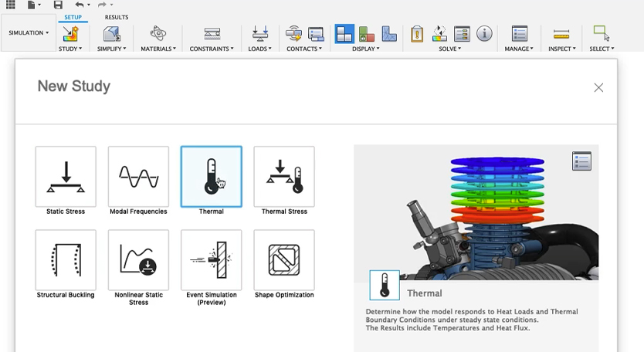Close the New Study dialog
Viewport: 644px width, 352px height.
pos(598,87)
